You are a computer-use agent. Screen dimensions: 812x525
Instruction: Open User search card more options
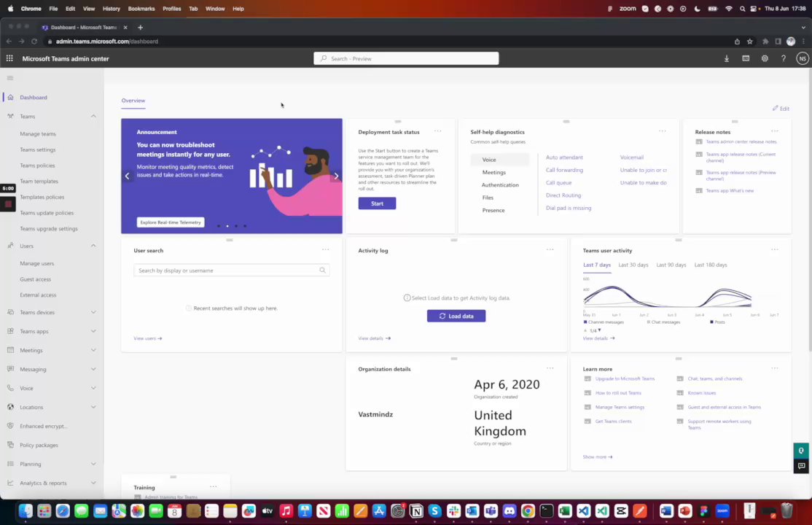(325, 250)
